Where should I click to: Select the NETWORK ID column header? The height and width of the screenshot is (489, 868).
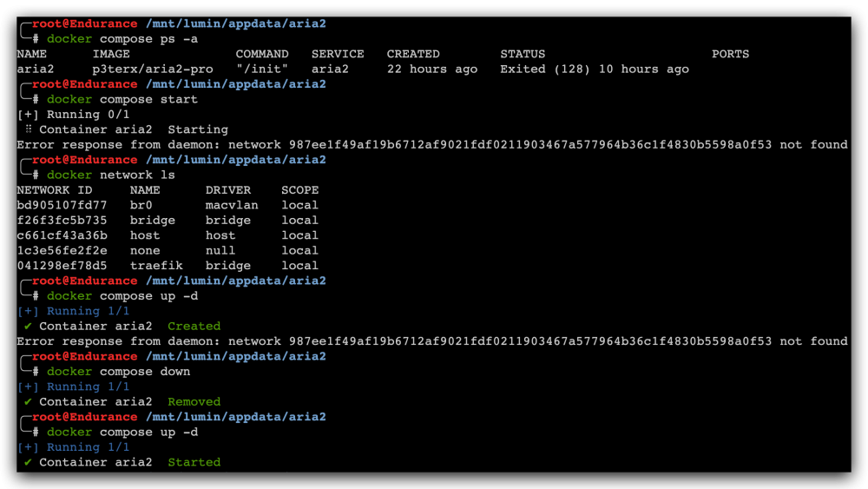(x=54, y=190)
